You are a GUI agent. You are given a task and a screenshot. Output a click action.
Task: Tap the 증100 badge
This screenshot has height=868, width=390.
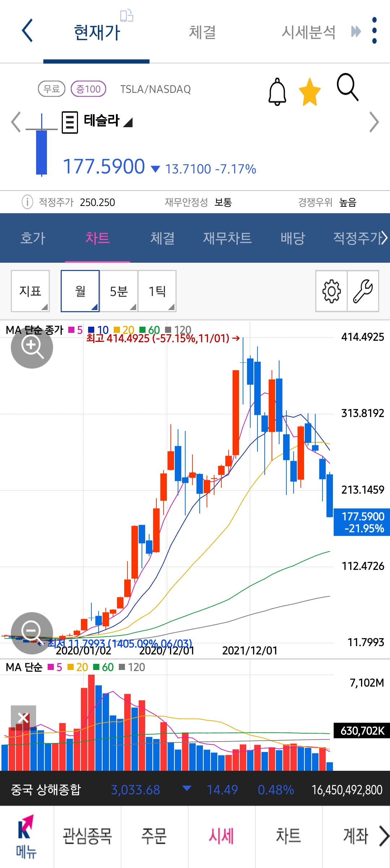88,89
